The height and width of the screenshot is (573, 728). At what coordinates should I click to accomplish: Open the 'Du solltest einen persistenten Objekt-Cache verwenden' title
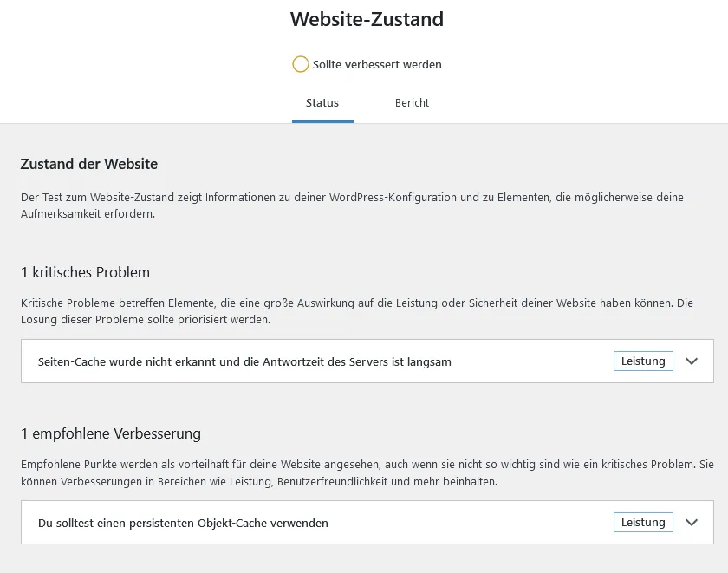[x=183, y=523]
